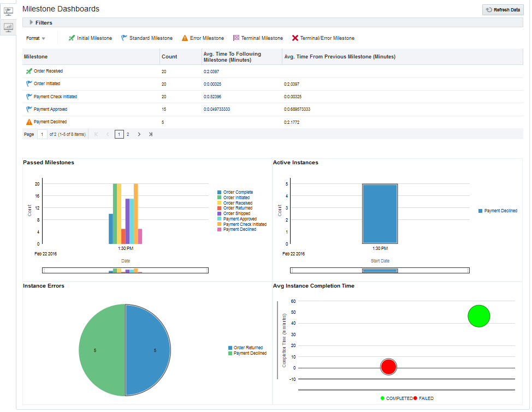The image size is (532, 412).
Task: Select the Payment Approved flag icon
Action: [29, 109]
